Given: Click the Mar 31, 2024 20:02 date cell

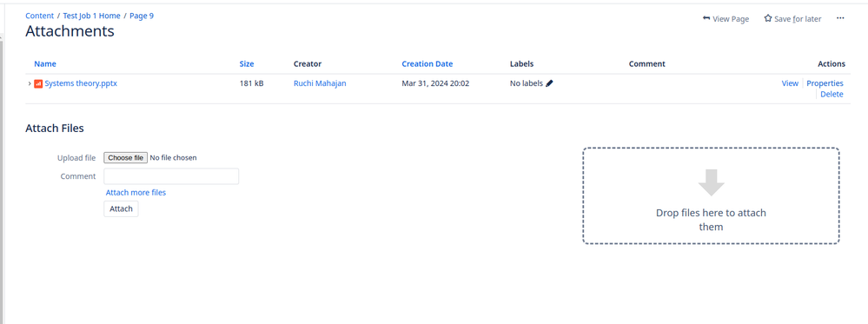Looking at the screenshot, I should pos(435,83).
